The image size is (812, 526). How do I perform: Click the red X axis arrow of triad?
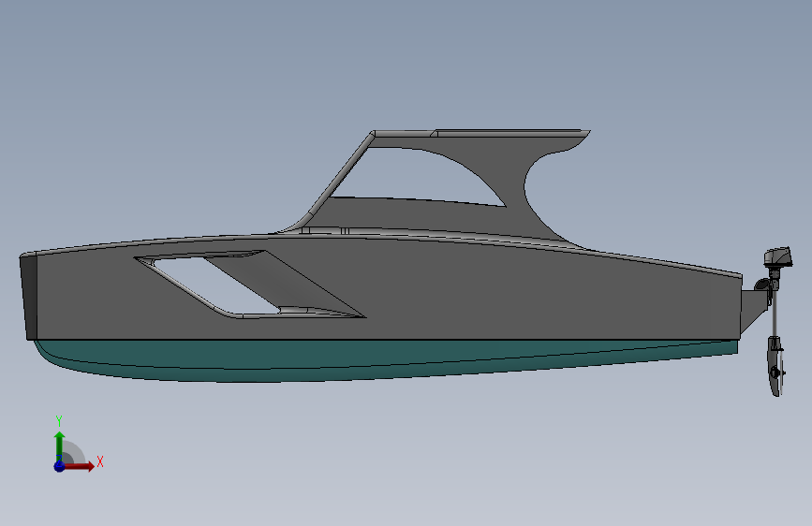tap(79, 466)
